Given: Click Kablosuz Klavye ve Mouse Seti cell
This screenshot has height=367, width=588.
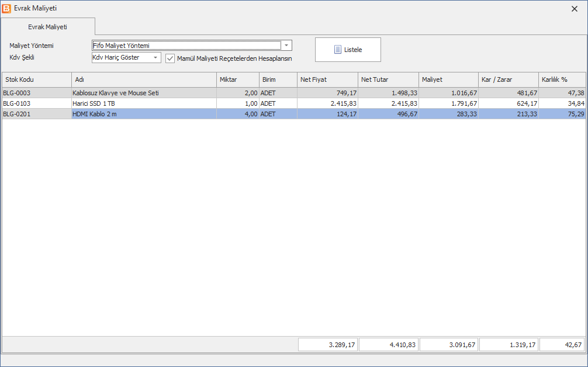Looking at the screenshot, I should pos(144,93).
